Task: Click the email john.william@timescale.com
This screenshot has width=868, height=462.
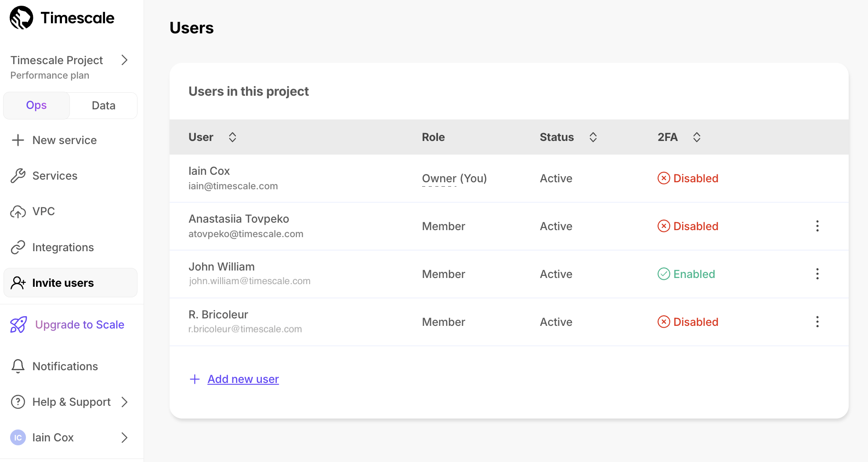Action: click(x=250, y=281)
